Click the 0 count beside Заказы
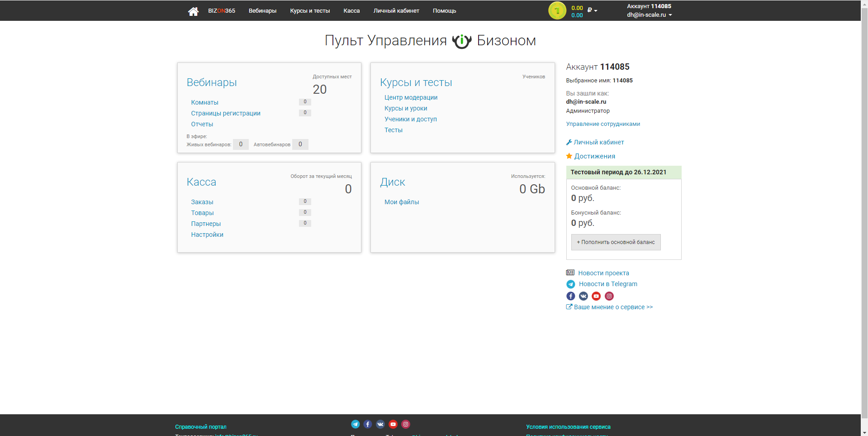 (305, 201)
